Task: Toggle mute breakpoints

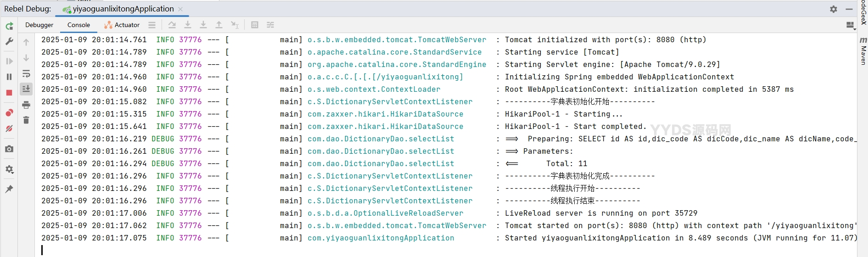Action: (9, 129)
